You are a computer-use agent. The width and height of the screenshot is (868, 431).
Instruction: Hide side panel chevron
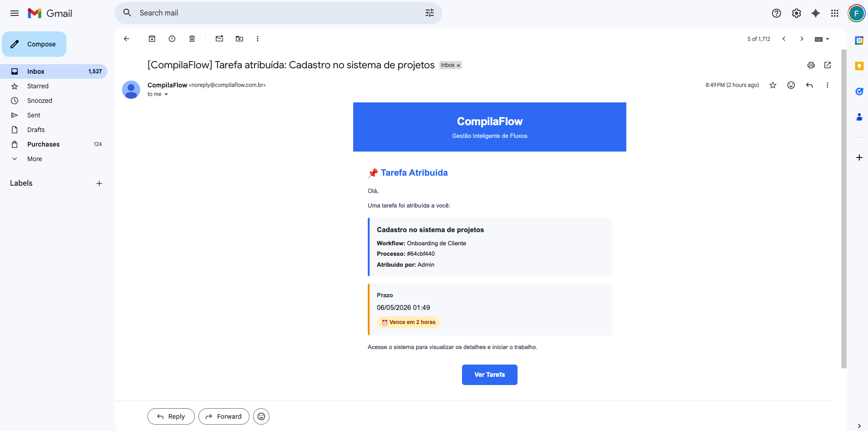pyautogui.click(x=859, y=426)
